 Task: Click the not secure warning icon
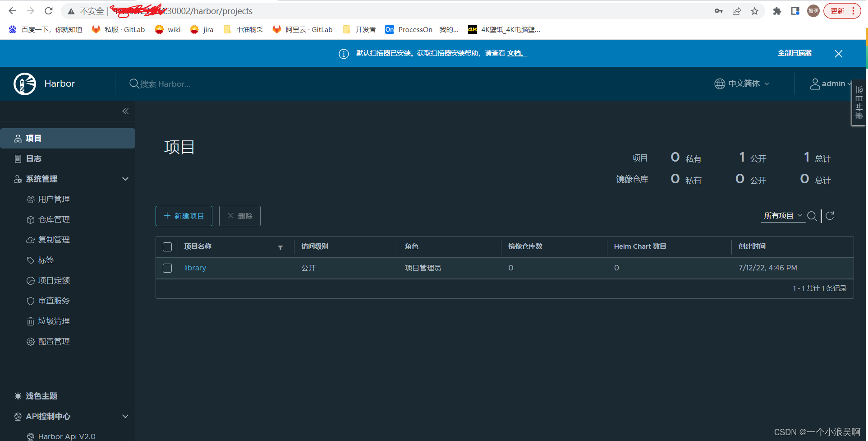click(71, 11)
